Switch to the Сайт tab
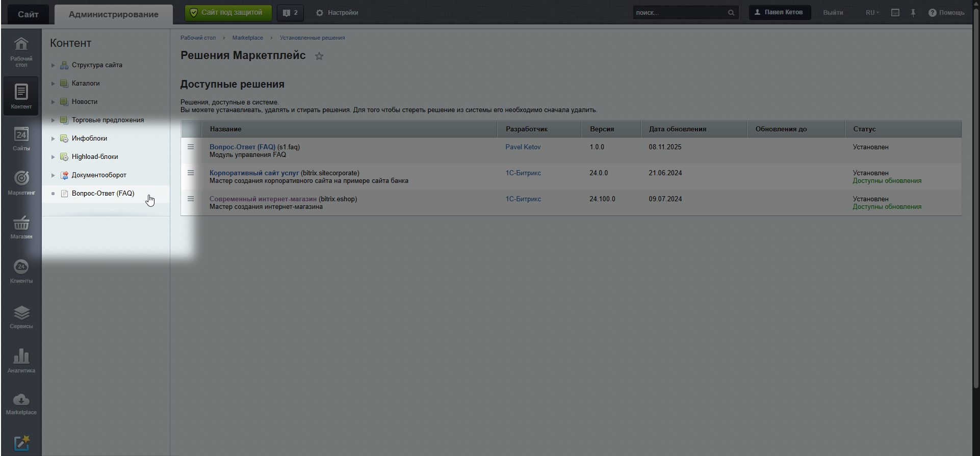 pos(28,14)
